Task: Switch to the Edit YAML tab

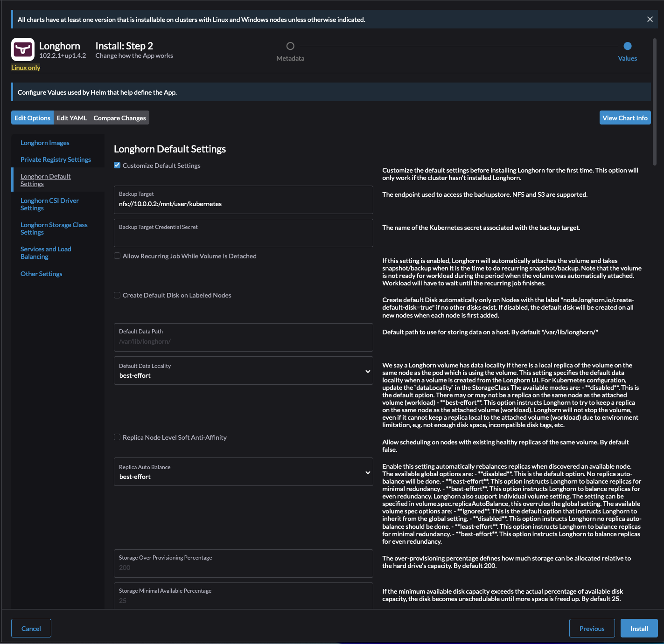Action: tap(72, 118)
